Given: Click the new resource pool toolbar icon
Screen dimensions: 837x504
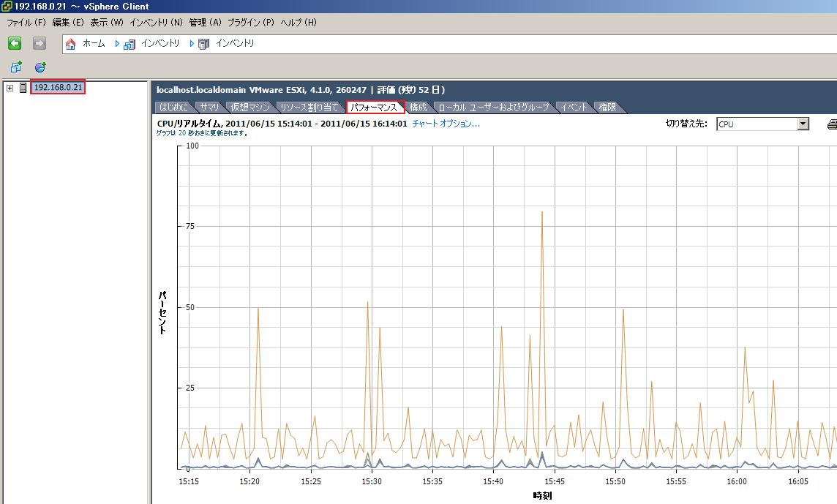Looking at the screenshot, I should coord(40,67).
